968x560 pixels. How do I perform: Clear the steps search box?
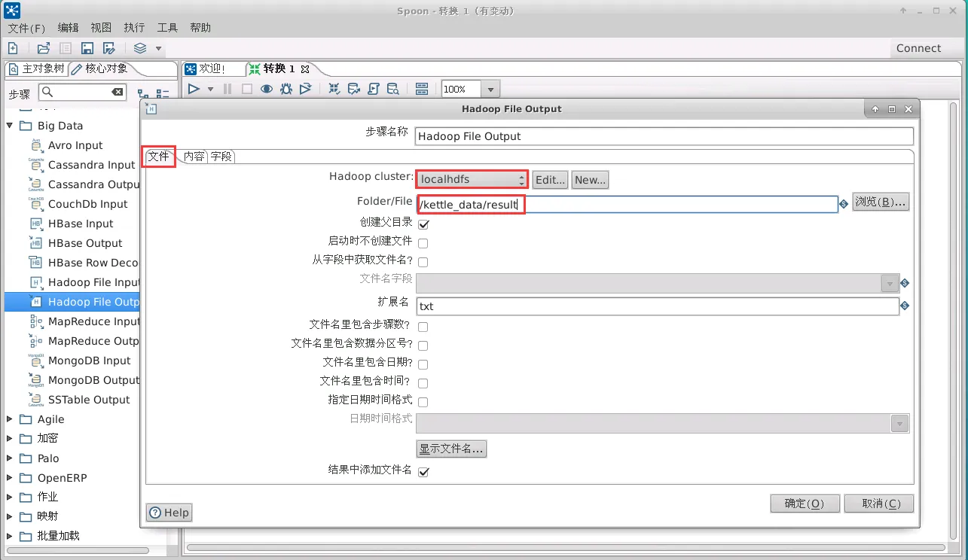[118, 92]
